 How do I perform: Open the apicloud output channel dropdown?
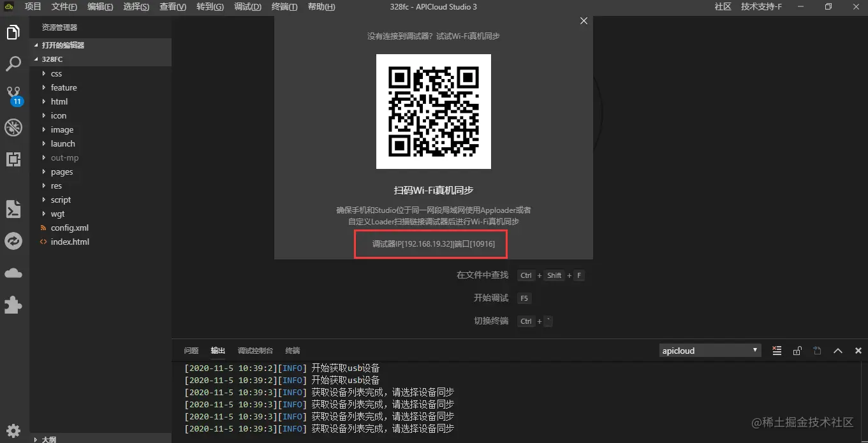click(x=710, y=351)
